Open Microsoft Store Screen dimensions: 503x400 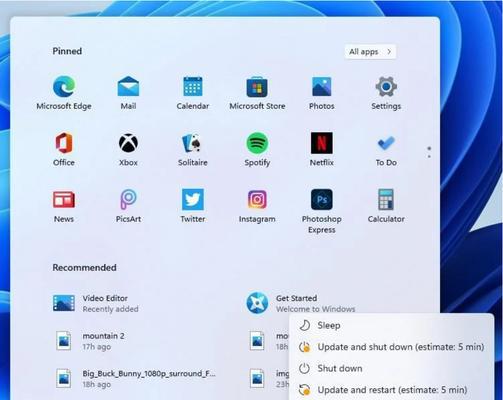[x=257, y=93]
